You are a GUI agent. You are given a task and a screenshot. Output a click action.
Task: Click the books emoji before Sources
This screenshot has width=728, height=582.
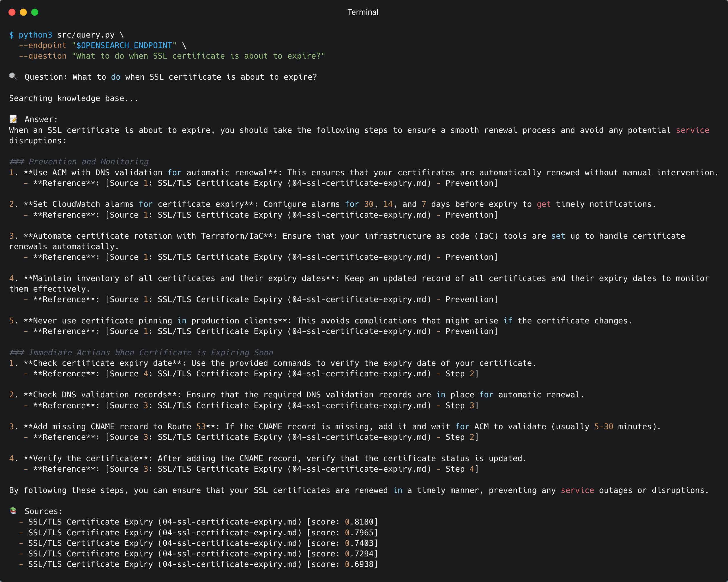pyautogui.click(x=13, y=511)
